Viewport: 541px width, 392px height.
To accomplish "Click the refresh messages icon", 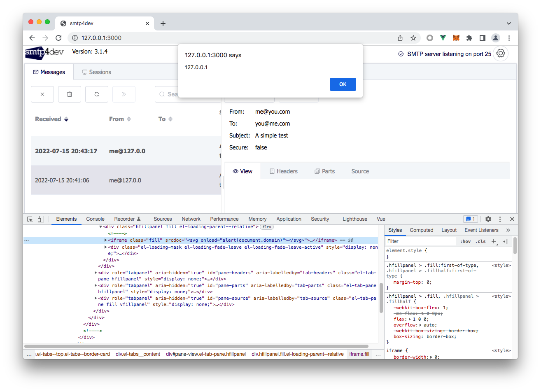I will pyautogui.click(x=96, y=94).
